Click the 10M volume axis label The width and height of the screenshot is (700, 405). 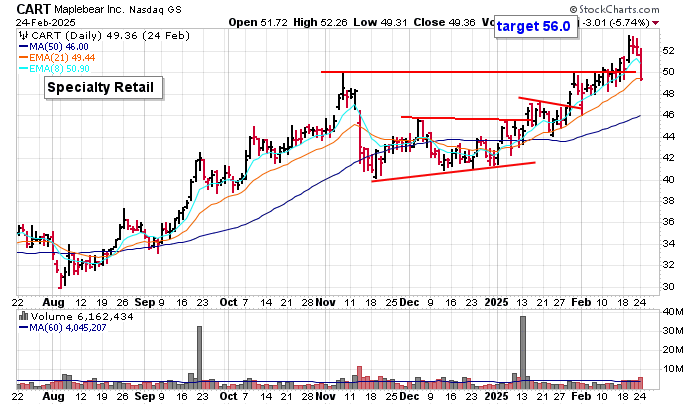[x=673, y=369]
